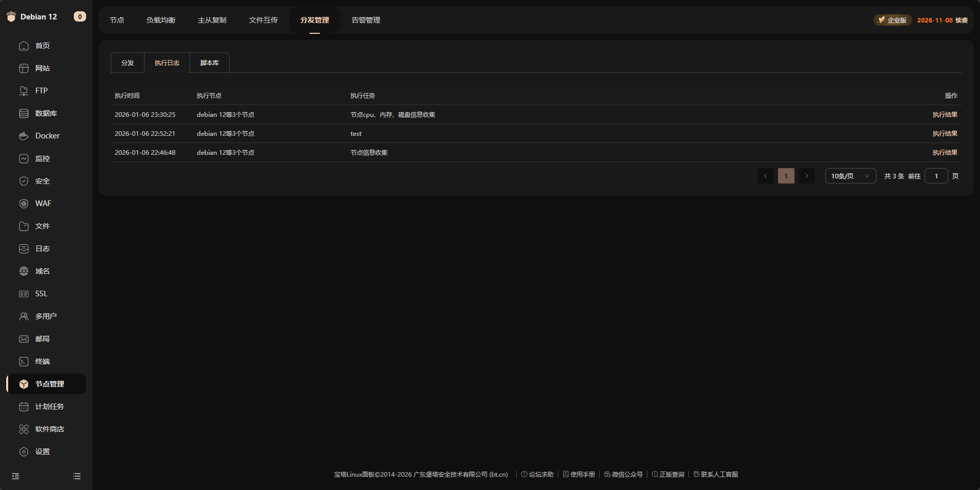Click the database icon in sidebar
Image resolution: width=980 pixels, height=490 pixels.
tap(24, 113)
